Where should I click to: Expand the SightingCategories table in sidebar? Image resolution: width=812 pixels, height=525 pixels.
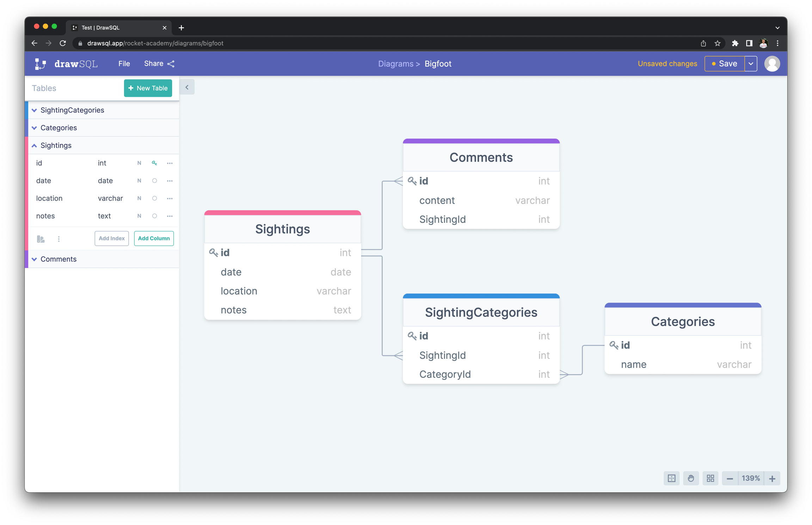point(35,110)
